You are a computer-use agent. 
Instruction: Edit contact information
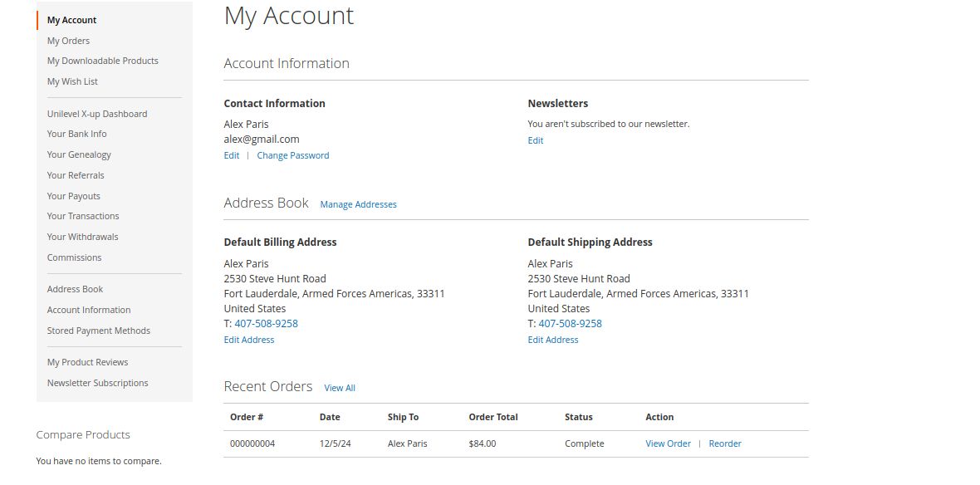pos(231,155)
